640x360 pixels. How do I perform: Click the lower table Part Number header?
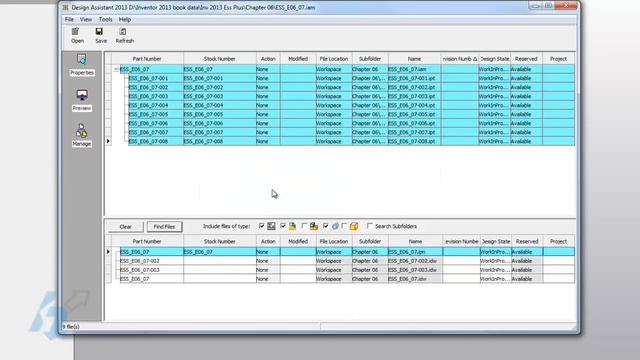pyautogui.click(x=147, y=241)
